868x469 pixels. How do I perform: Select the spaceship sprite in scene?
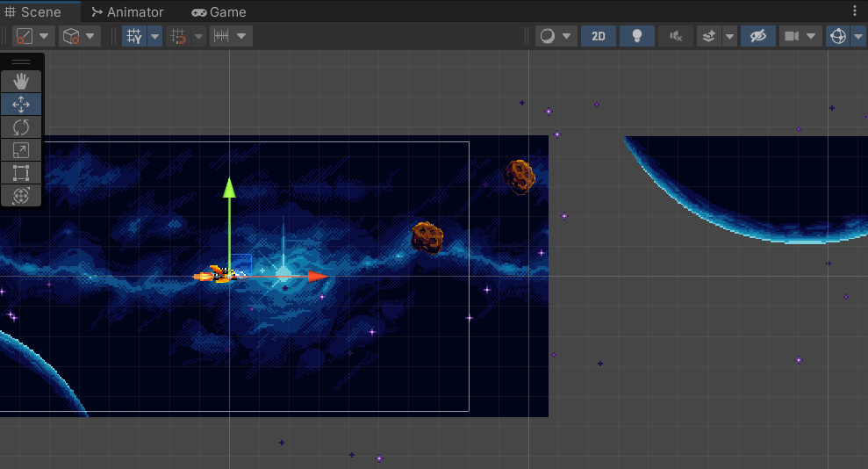(219, 274)
